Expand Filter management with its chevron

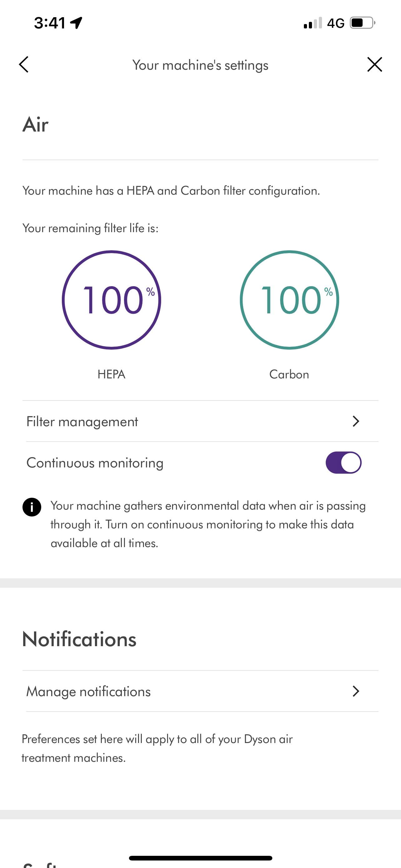[x=356, y=421]
